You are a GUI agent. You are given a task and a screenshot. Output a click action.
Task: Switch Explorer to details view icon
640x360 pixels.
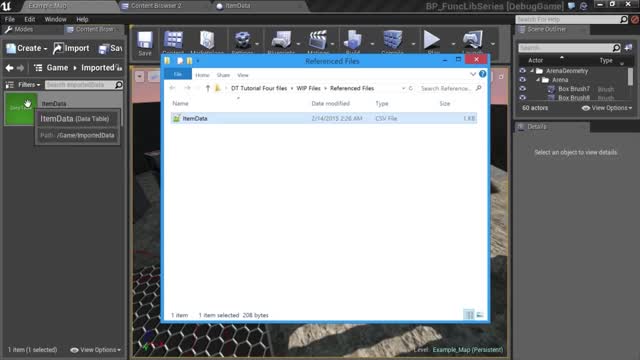click(x=469, y=315)
